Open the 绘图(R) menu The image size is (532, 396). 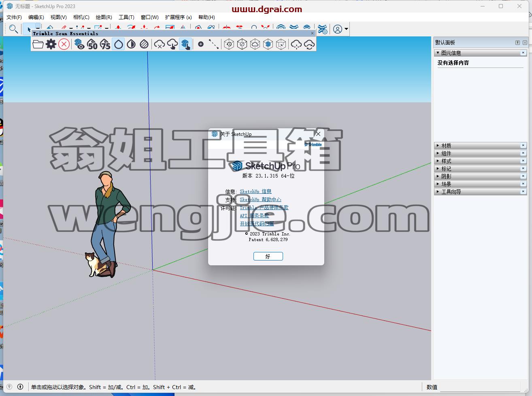[x=104, y=17]
